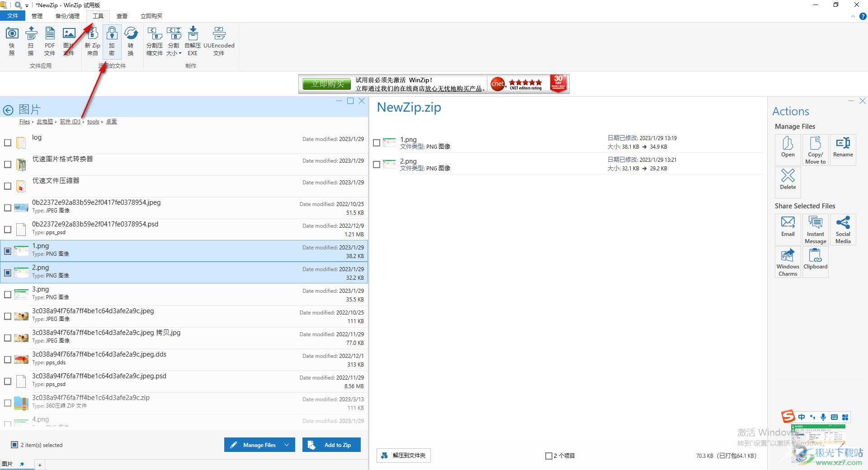Screen dimensions: 868x470
Task: Select the 3c038a94f76fa7ff4be1c64d3afe2a9c.zip file row
Action: 184,403
